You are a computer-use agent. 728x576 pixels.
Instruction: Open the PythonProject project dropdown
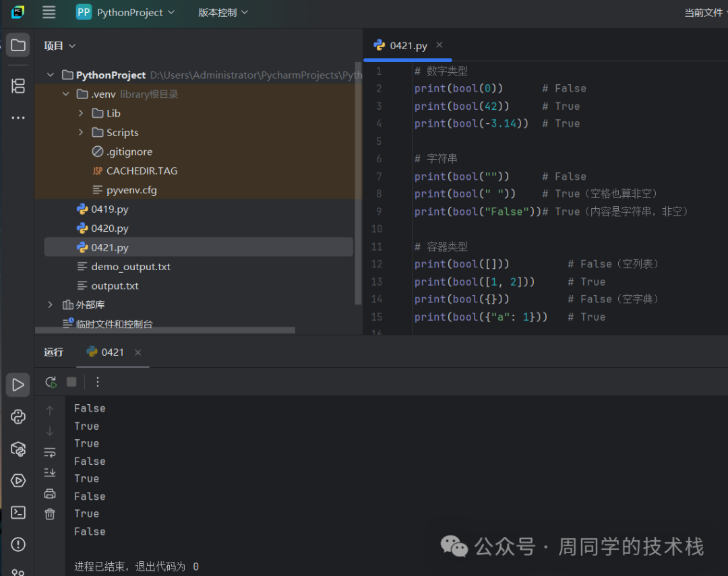coord(126,12)
